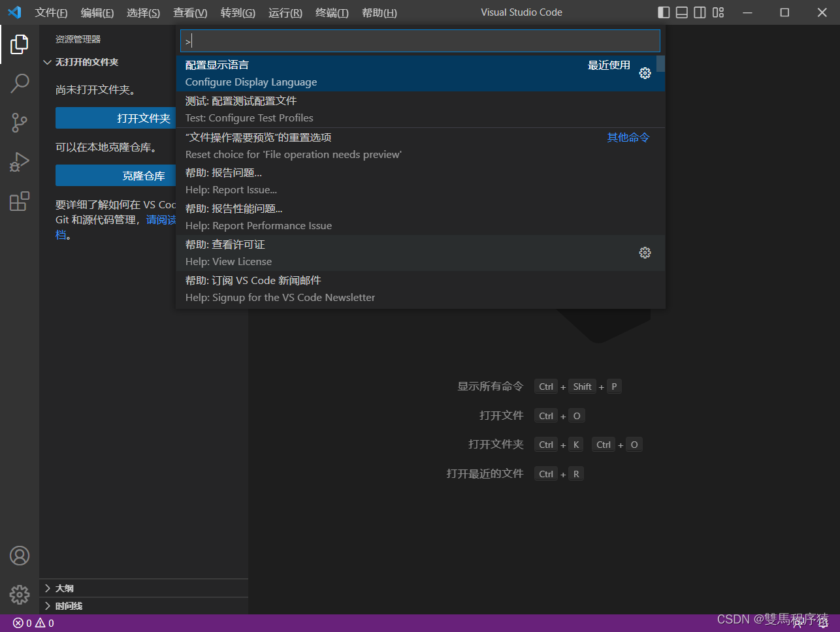The height and width of the screenshot is (632, 840).
Task: Open the 终端(T) menu
Action: pos(332,12)
